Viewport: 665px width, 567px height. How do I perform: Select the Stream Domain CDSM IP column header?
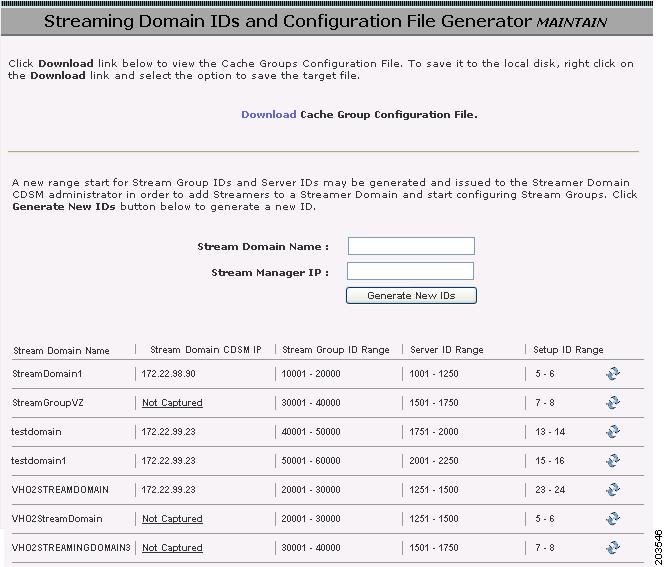point(206,350)
